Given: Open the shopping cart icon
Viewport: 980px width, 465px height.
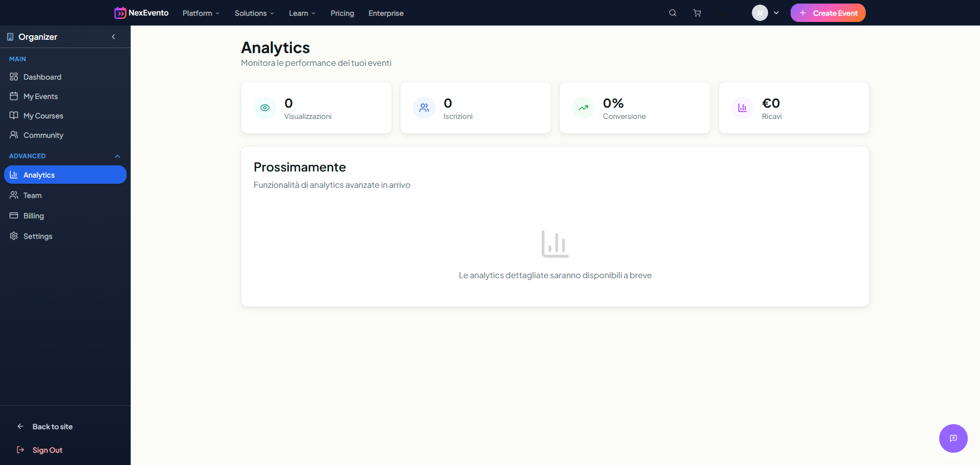Looking at the screenshot, I should [697, 13].
